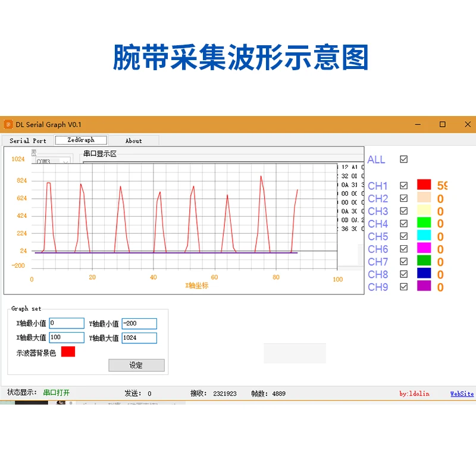Maximize the DL Serial Graph window

(x=443, y=124)
